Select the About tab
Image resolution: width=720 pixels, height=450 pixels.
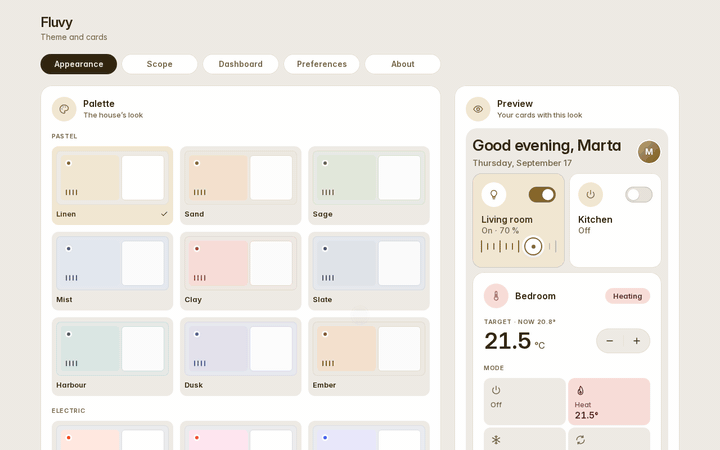403,64
